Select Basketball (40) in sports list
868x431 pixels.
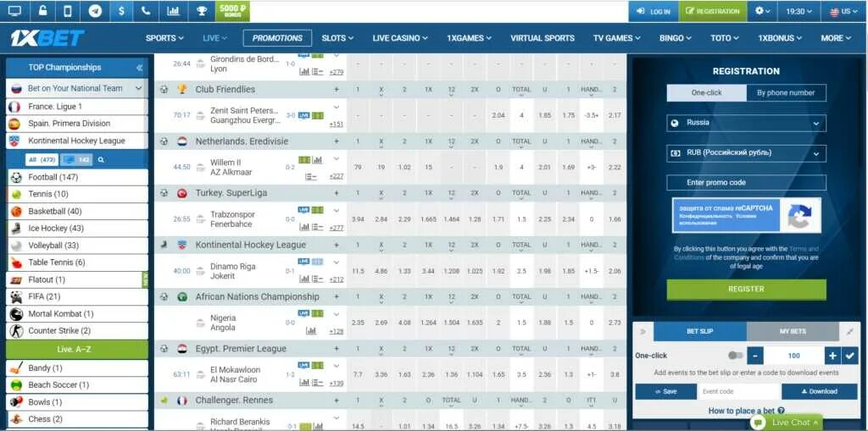(x=77, y=212)
